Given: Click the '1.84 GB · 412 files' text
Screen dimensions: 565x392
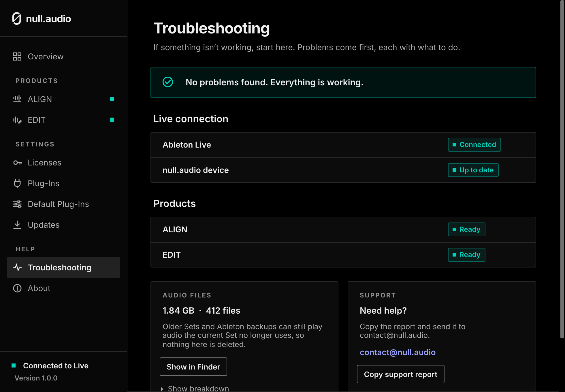Looking at the screenshot, I should click(x=201, y=310).
